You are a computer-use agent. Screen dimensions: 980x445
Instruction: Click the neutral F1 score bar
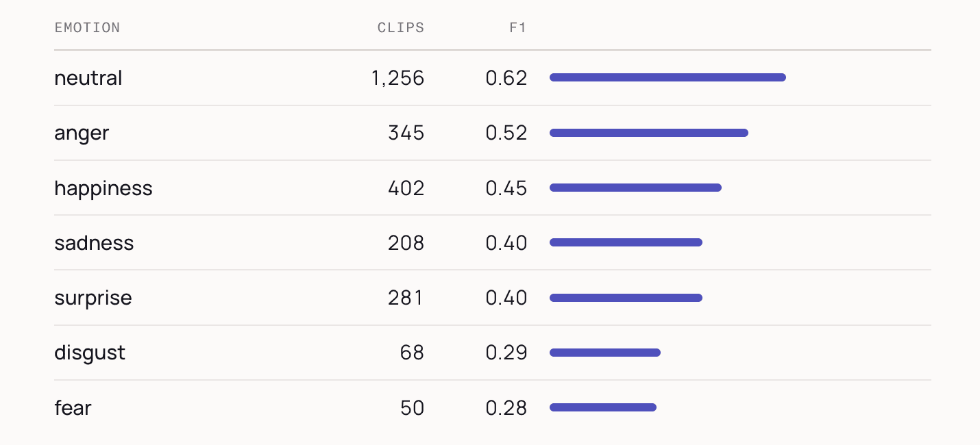[667, 77]
